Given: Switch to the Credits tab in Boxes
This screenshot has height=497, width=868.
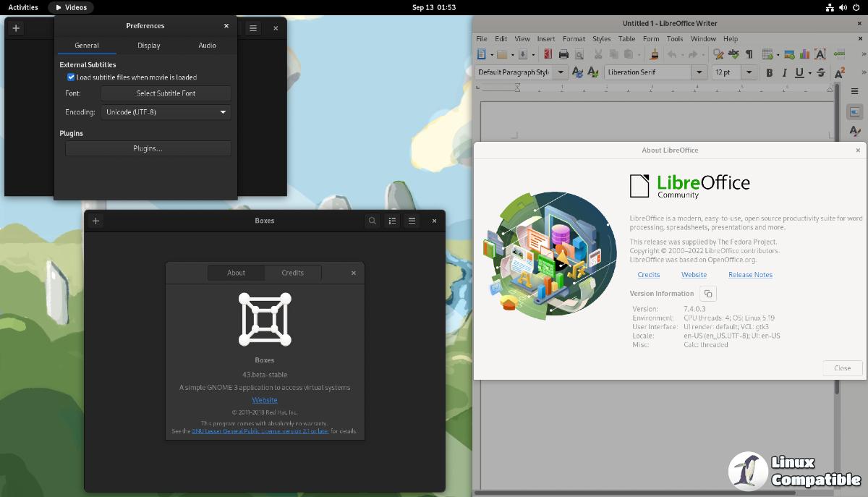Looking at the screenshot, I should click(292, 273).
